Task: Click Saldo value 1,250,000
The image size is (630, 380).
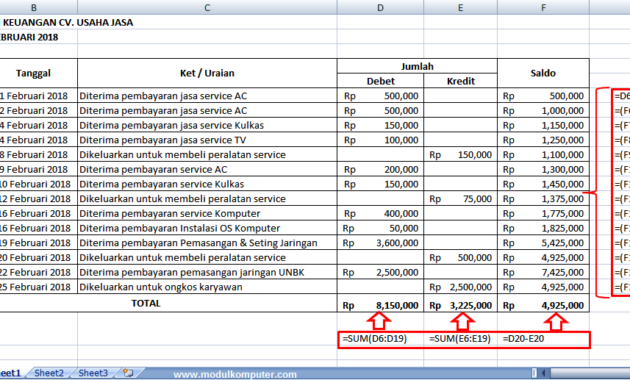Action: (x=543, y=140)
